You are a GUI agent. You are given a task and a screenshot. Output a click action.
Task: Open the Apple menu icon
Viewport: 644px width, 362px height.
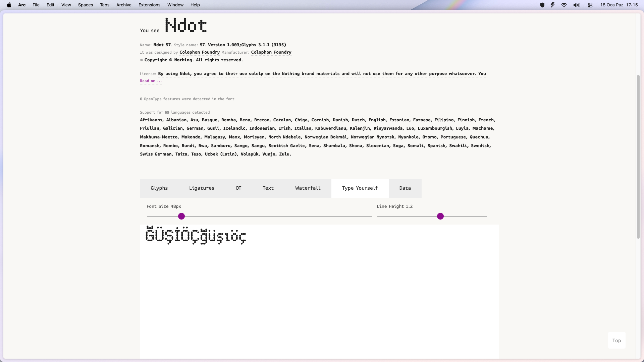coord(9,5)
